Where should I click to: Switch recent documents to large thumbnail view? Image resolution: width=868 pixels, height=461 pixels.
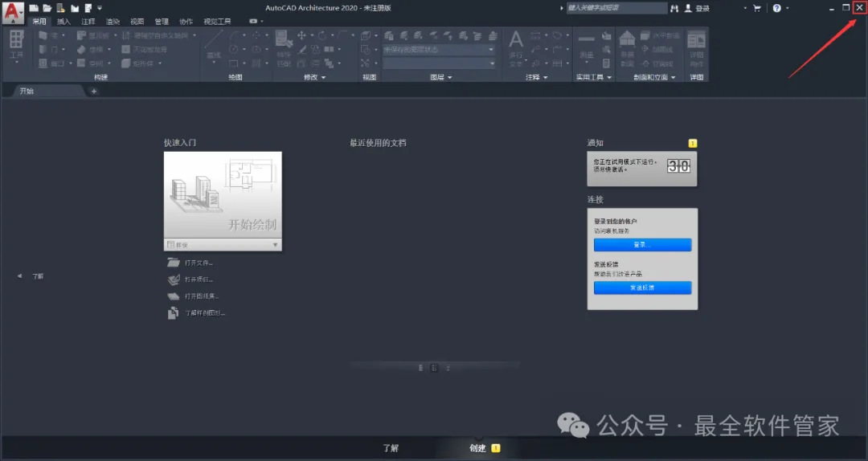420,368
